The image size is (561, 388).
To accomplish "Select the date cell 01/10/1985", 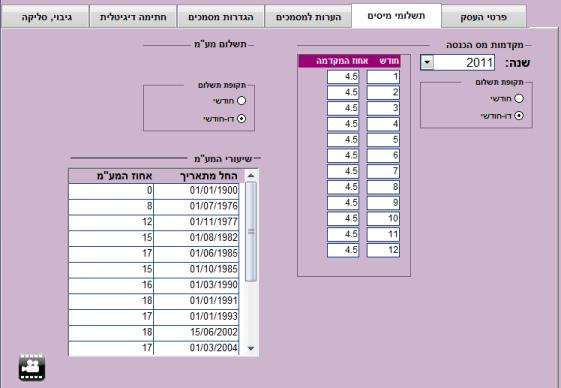I will coord(196,269).
